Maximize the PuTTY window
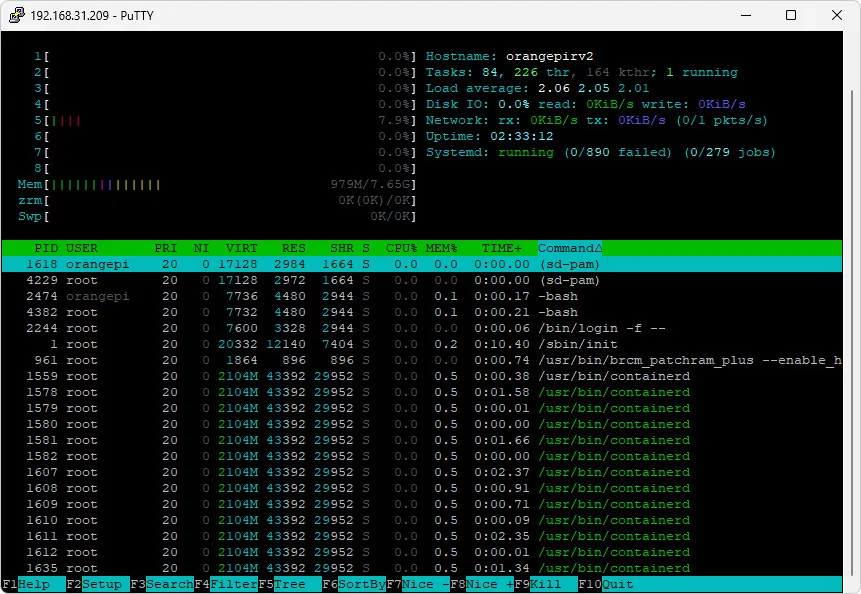Image resolution: width=861 pixels, height=594 pixels. pos(791,15)
